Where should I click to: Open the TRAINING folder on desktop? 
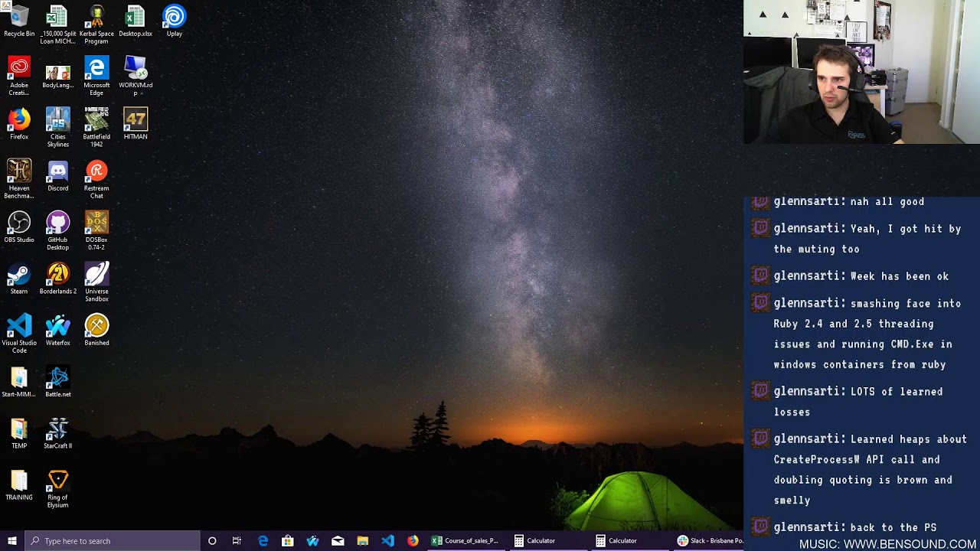(x=19, y=484)
